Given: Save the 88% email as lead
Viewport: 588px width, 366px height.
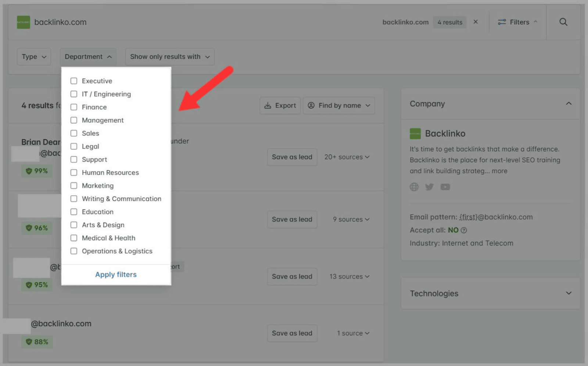Looking at the screenshot, I should (x=292, y=333).
